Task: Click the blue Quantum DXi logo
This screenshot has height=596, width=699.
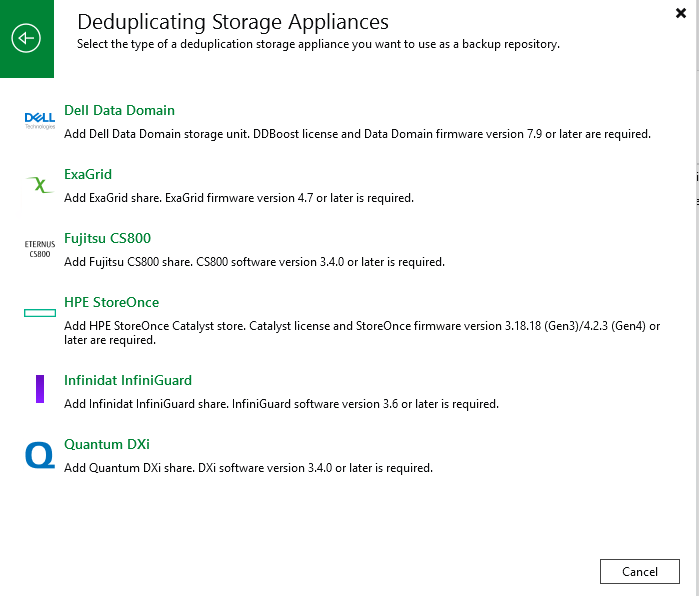Action: pos(39,456)
